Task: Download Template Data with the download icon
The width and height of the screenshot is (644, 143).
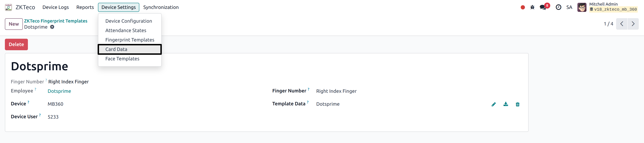Action: tap(506, 104)
